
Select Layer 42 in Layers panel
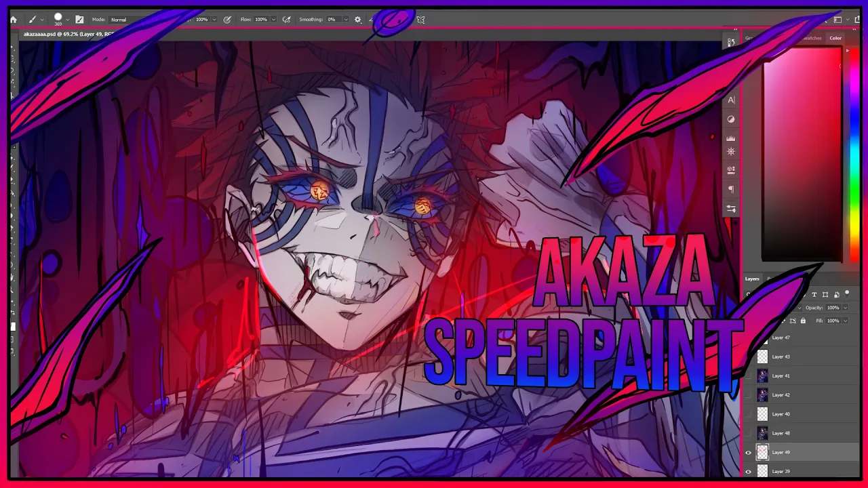(x=802, y=394)
